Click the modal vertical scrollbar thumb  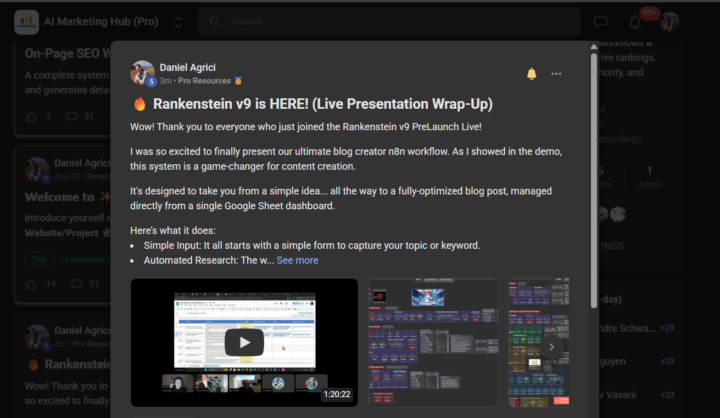point(594,181)
